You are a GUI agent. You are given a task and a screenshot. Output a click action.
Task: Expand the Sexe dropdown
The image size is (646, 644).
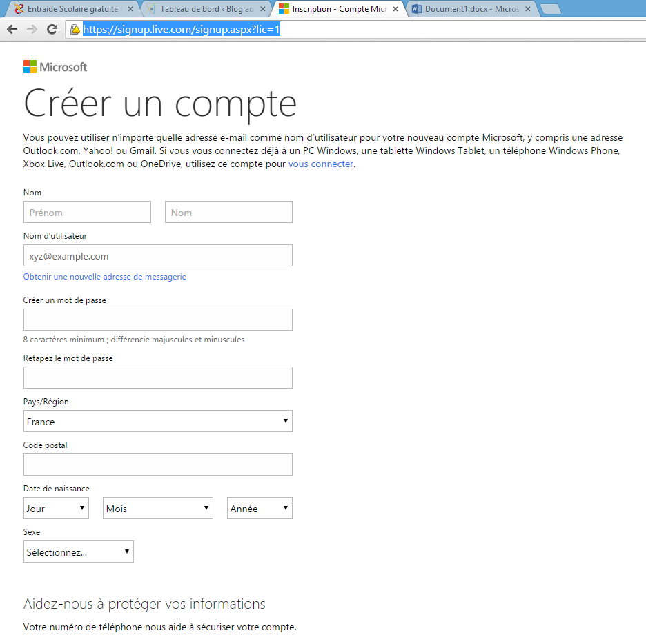pos(78,552)
